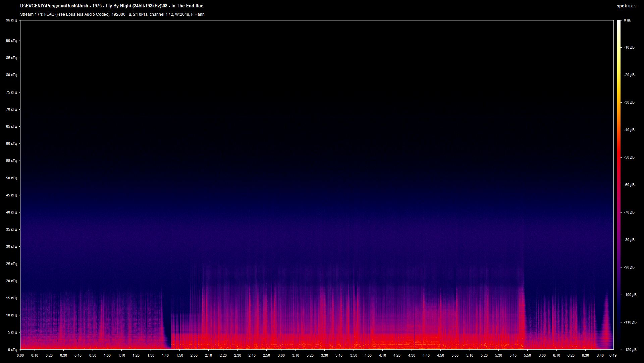Click the -120 дБ level scale label
Image resolution: width=644 pixels, height=363 pixels.
pyautogui.click(x=630, y=350)
